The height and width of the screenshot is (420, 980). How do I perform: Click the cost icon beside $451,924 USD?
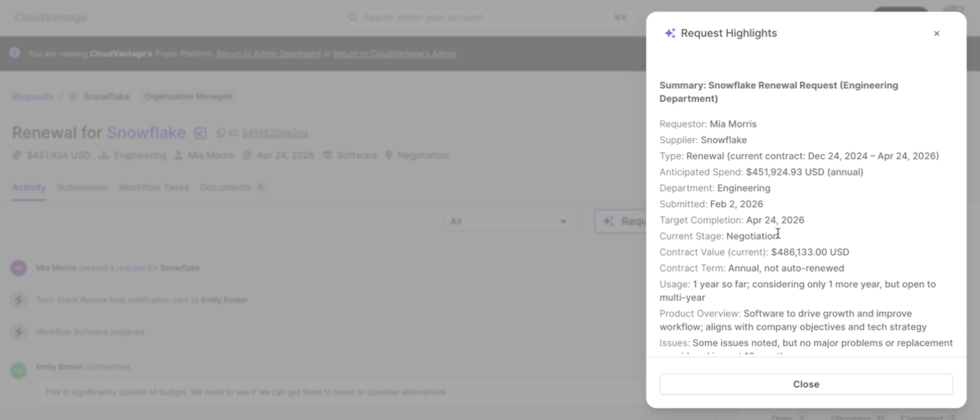tap(17, 155)
